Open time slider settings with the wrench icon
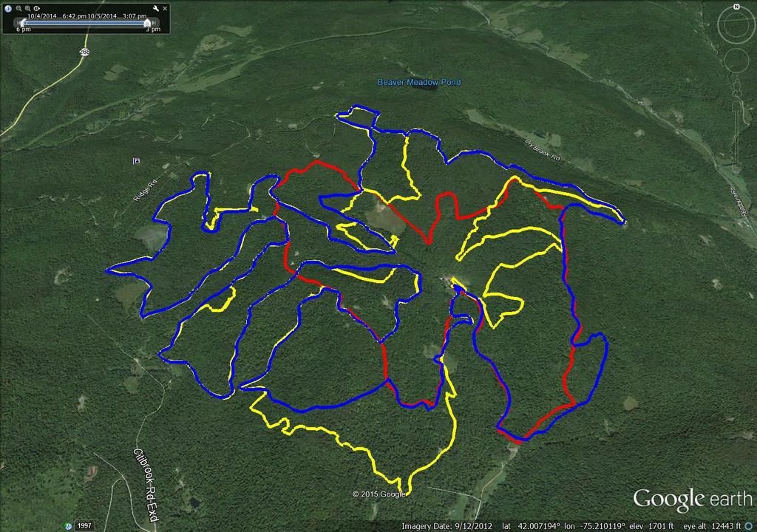 (155, 8)
